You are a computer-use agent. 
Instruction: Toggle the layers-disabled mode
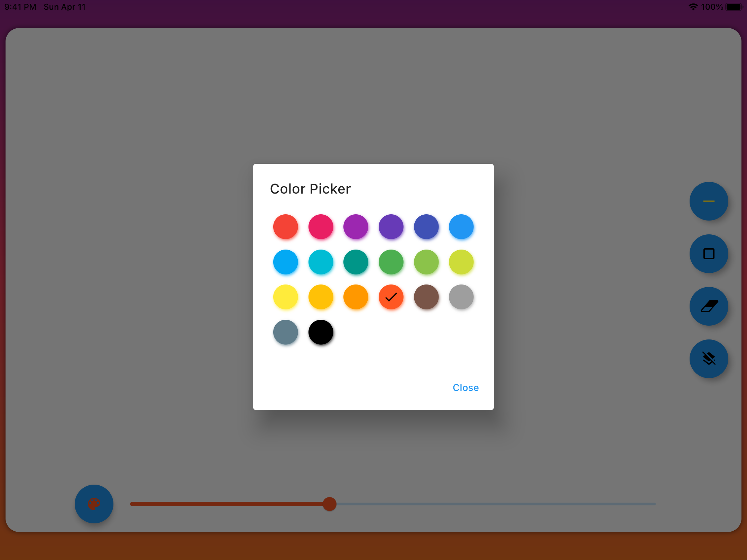[x=709, y=359]
